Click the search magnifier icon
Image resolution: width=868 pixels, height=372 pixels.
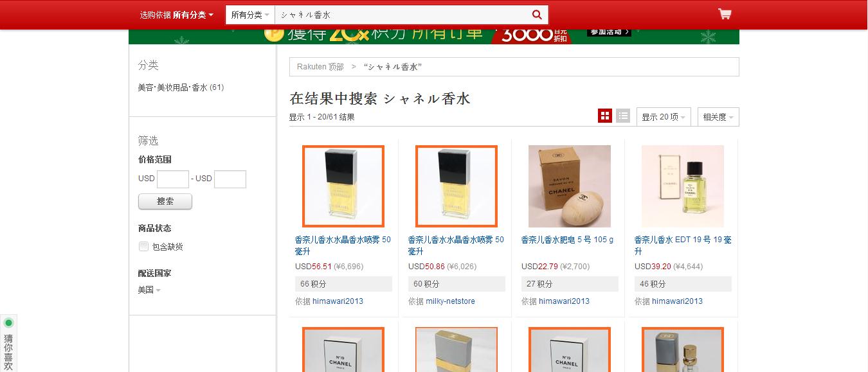click(537, 15)
